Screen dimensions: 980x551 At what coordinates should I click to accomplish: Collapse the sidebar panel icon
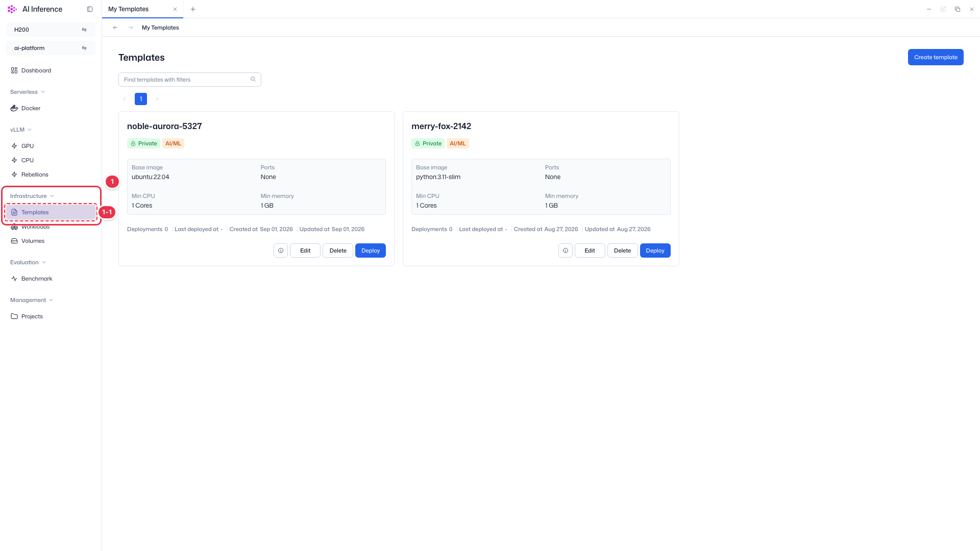(x=90, y=9)
